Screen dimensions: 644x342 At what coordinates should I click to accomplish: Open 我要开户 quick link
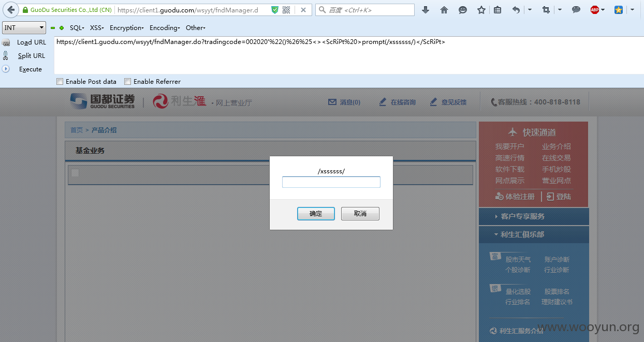click(509, 146)
